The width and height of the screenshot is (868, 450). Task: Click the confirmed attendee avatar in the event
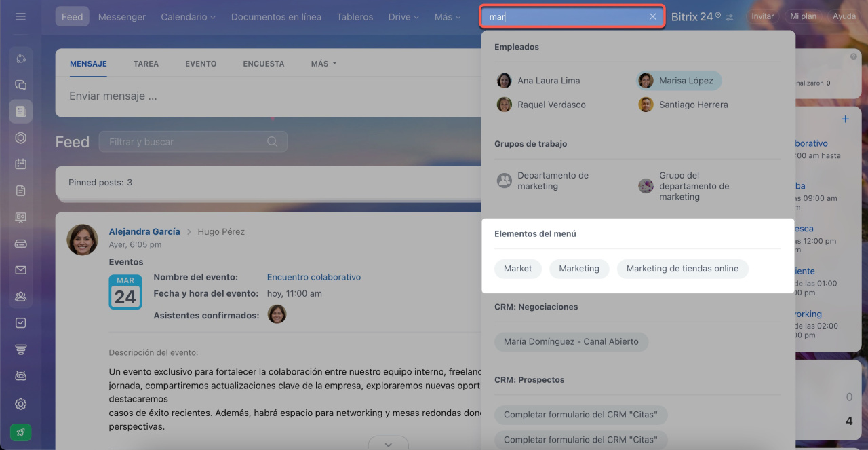(277, 314)
